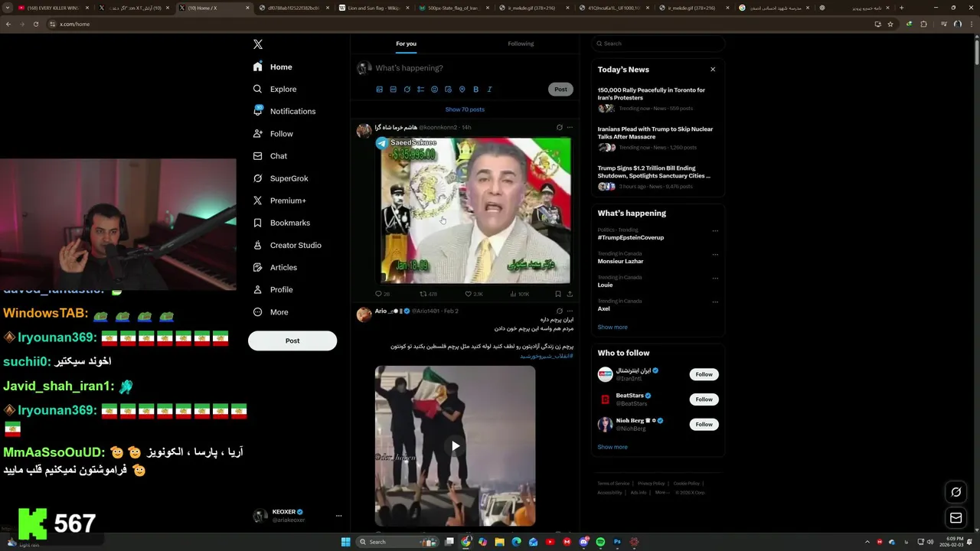980x551 pixels.
Task: Open the Windows Start menu
Action: tap(345, 542)
